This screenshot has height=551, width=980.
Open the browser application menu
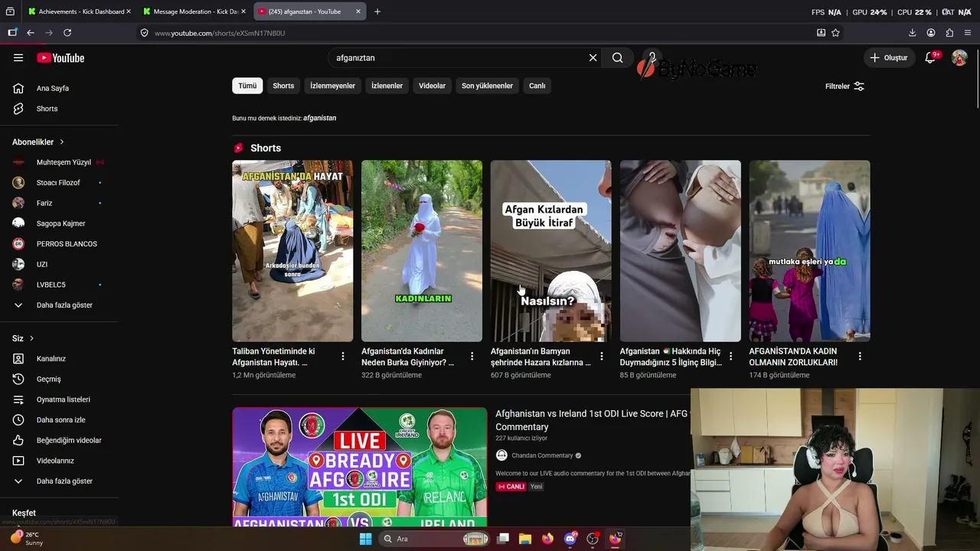968,33
